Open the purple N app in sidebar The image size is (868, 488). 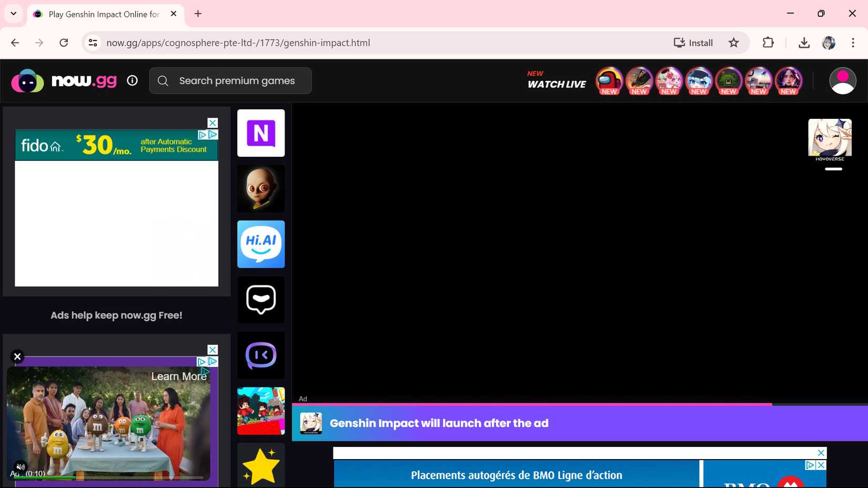point(261,133)
